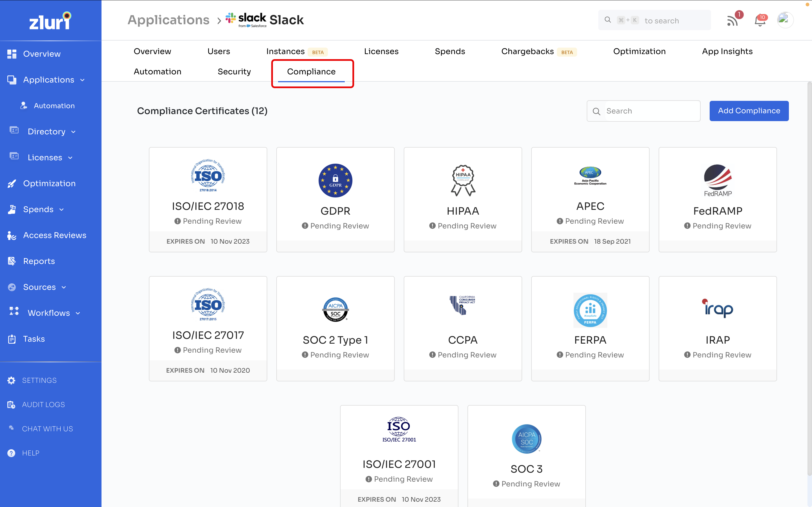Switch to the Security tab

pos(234,72)
